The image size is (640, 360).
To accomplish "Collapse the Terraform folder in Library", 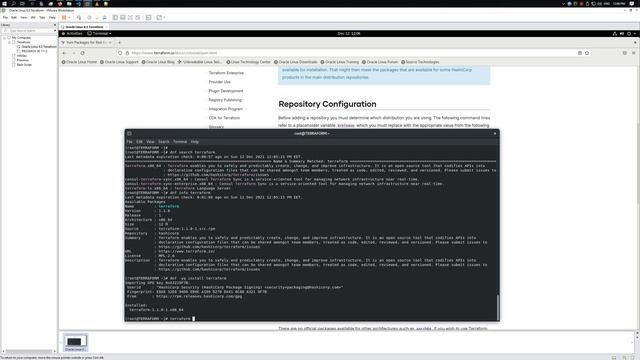I will pos(9,42).
